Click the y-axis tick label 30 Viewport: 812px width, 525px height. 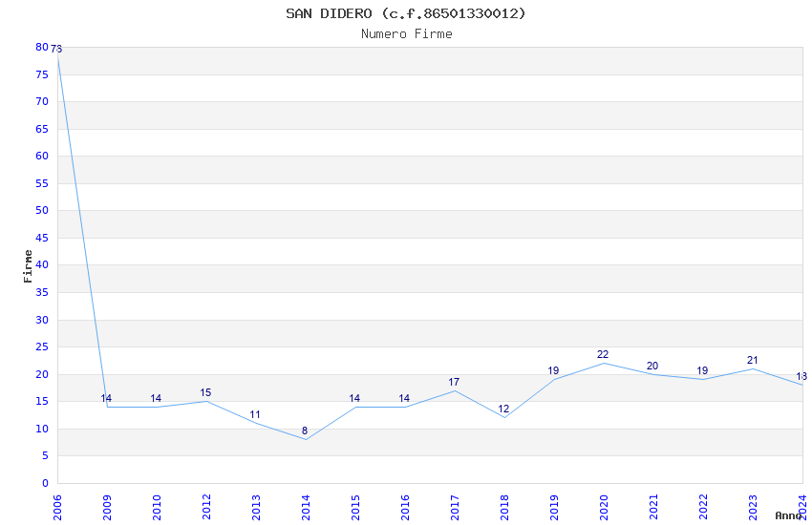point(42,320)
